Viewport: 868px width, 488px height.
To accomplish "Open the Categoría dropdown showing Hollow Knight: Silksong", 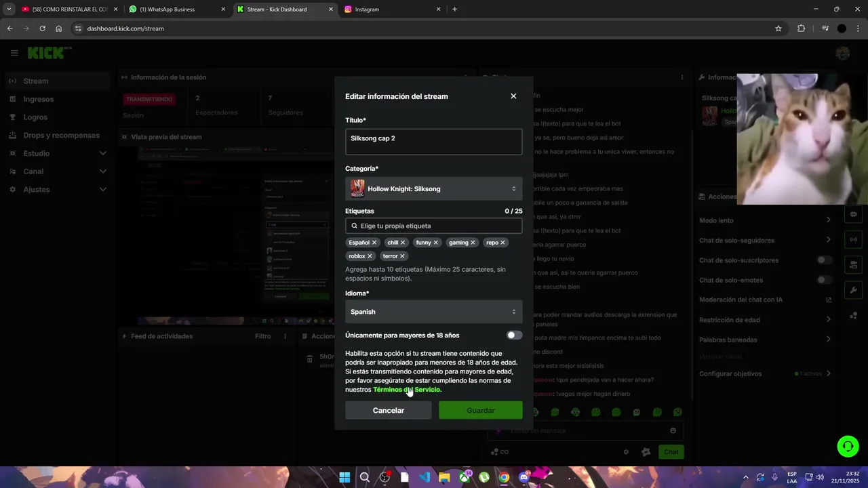I will 433,188.
